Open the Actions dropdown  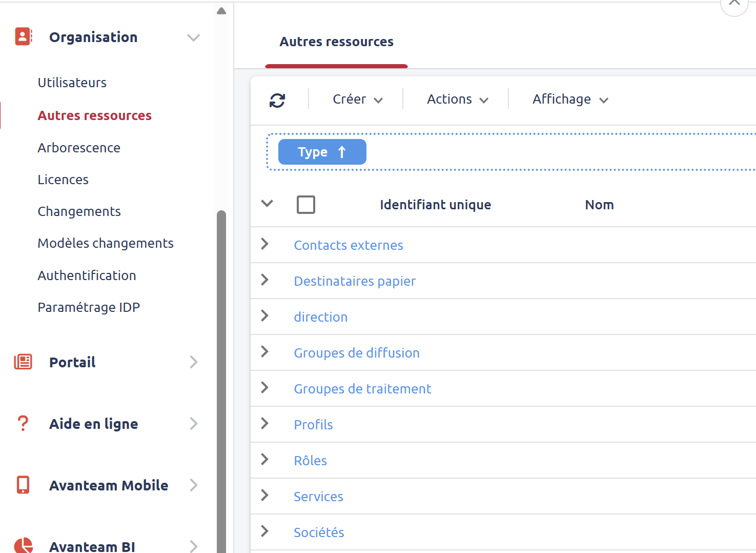[x=456, y=99]
